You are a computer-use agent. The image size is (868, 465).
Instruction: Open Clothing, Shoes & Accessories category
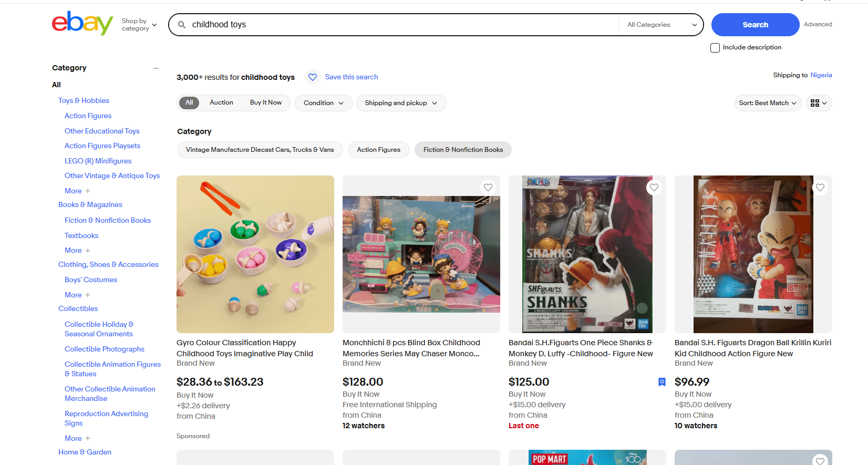click(108, 264)
